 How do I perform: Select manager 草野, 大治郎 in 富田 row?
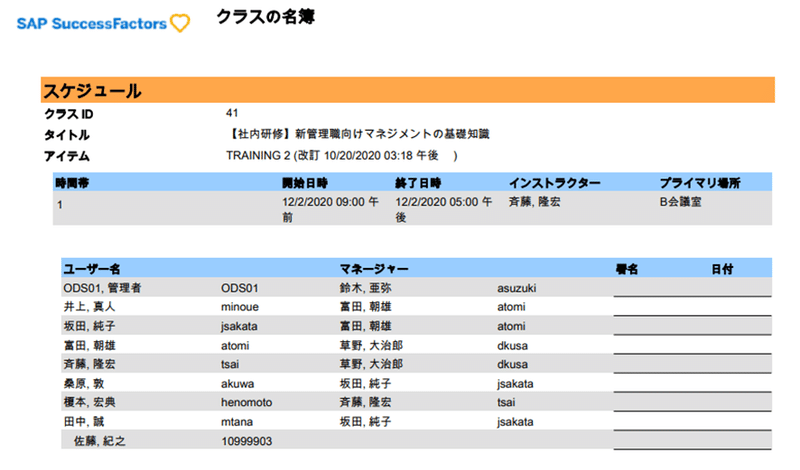click(x=371, y=345)
